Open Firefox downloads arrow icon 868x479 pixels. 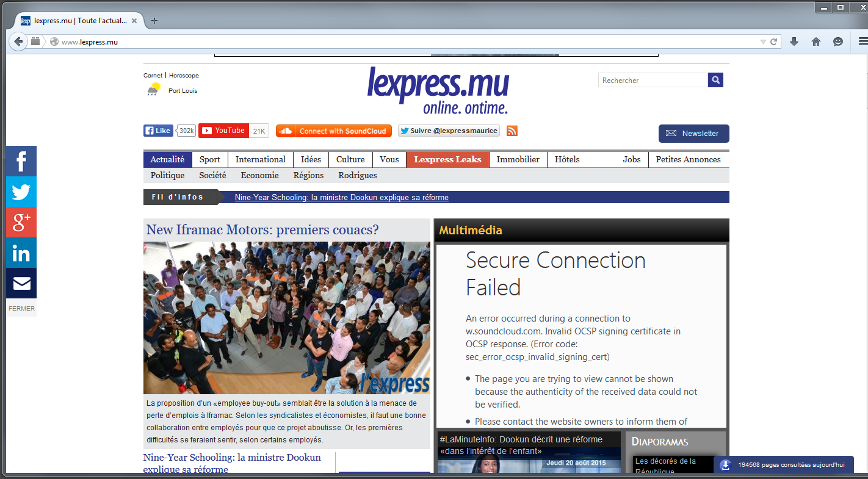[x=794, y=41]
